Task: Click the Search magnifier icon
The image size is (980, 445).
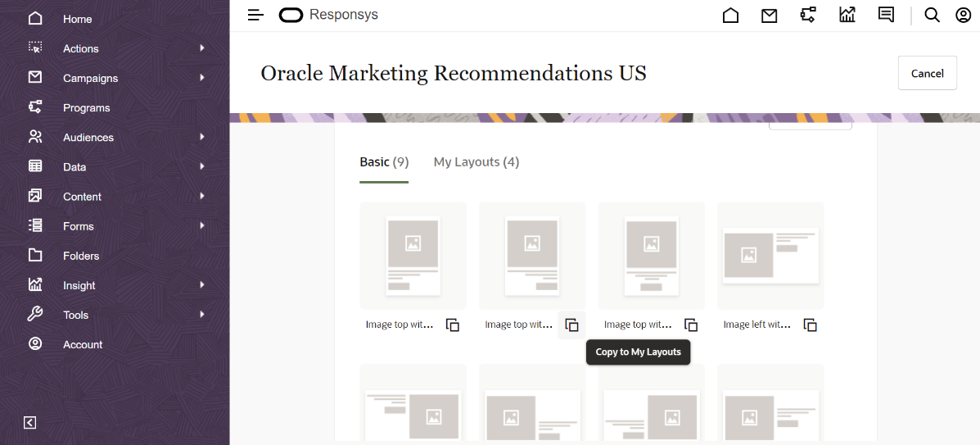Action: pos(932,15)
